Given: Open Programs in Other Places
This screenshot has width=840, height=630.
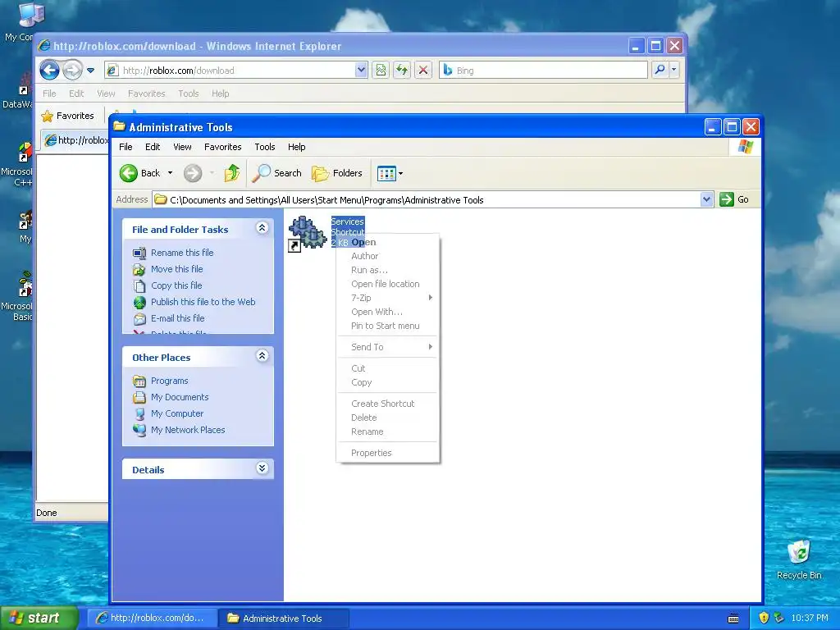Looking at the screenshot, I should pyautogui.click(x=169, y=381).
